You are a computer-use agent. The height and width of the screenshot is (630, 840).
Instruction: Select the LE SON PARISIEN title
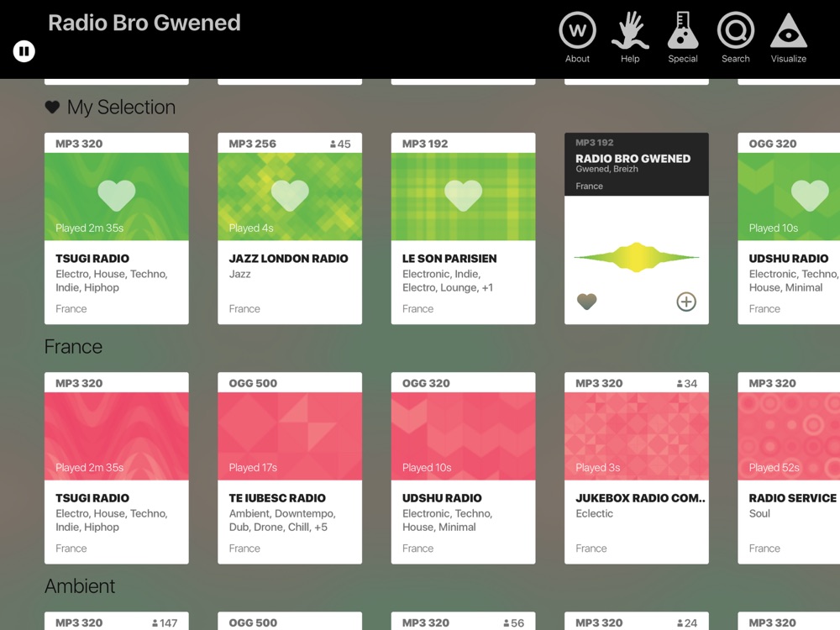[x=449, y=258]
